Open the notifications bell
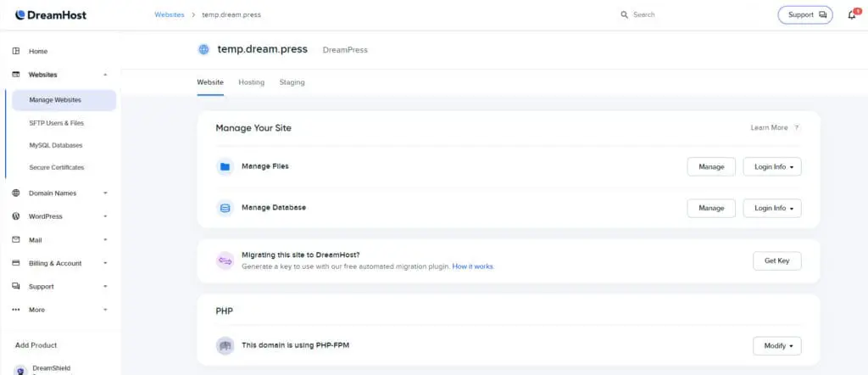 pos(853,15)
